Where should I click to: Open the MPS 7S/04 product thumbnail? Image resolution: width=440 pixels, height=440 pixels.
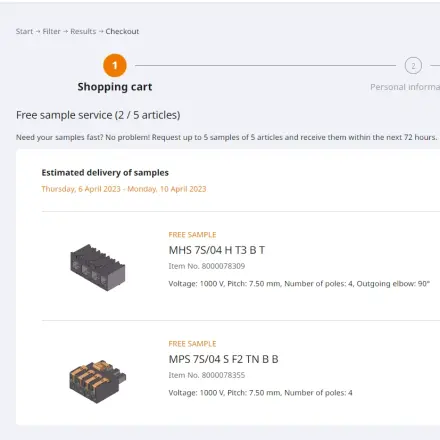pyautogui.click(x=98, y=381)
